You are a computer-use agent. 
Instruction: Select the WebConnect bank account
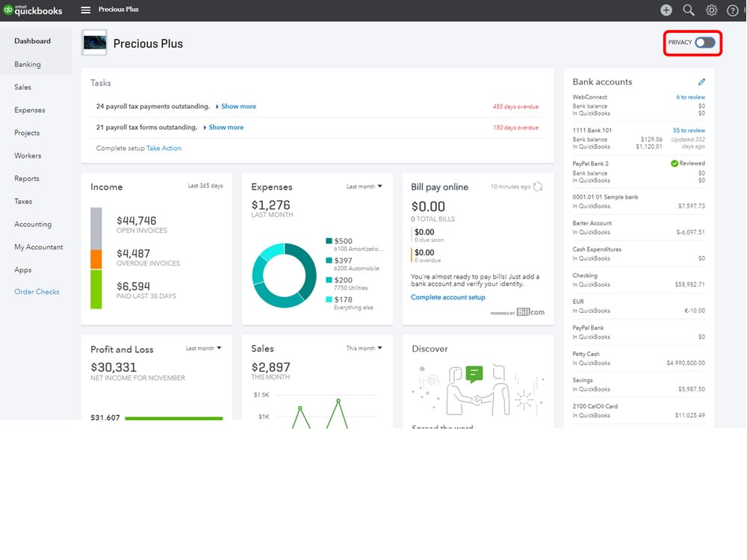[x=639, y=105]
